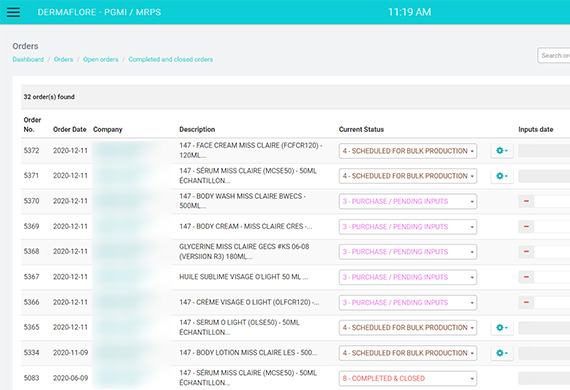Click the red minus icon for order 5370
The width and height of the screenshot is (570, 390).
pos(526,201)
